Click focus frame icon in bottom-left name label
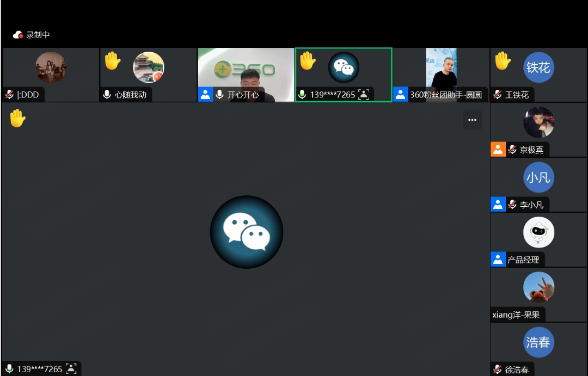The height and width of the screenshot is (376, 588). pos(71,369)
